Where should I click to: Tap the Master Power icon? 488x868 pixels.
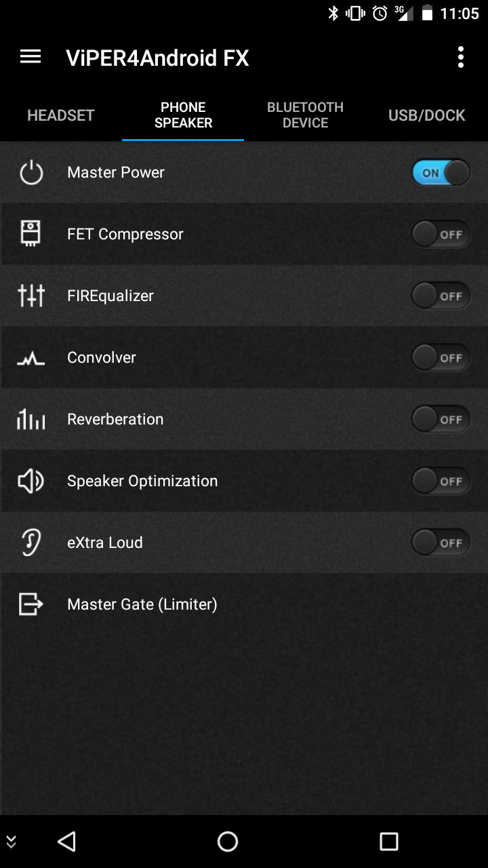(x=31, y=173)
